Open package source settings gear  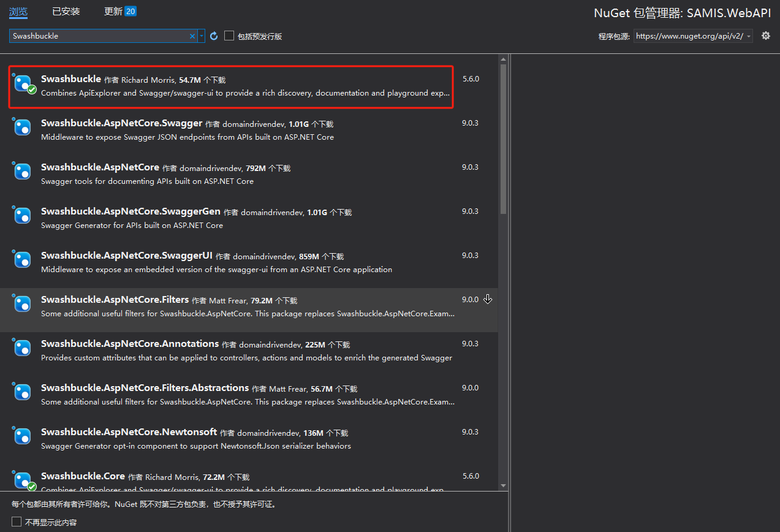coord(765,36)
